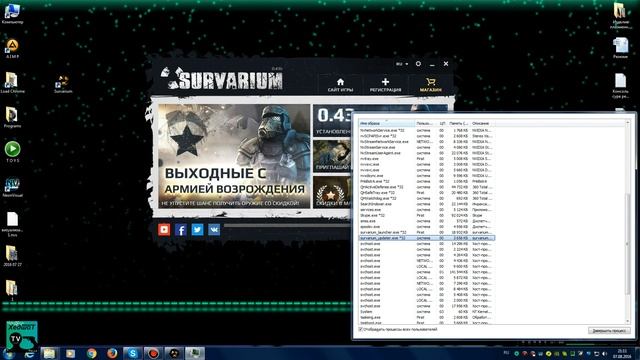Screen dimensions: 640x360
Task: Click the taskbar clock
Action: click(622, 353)
